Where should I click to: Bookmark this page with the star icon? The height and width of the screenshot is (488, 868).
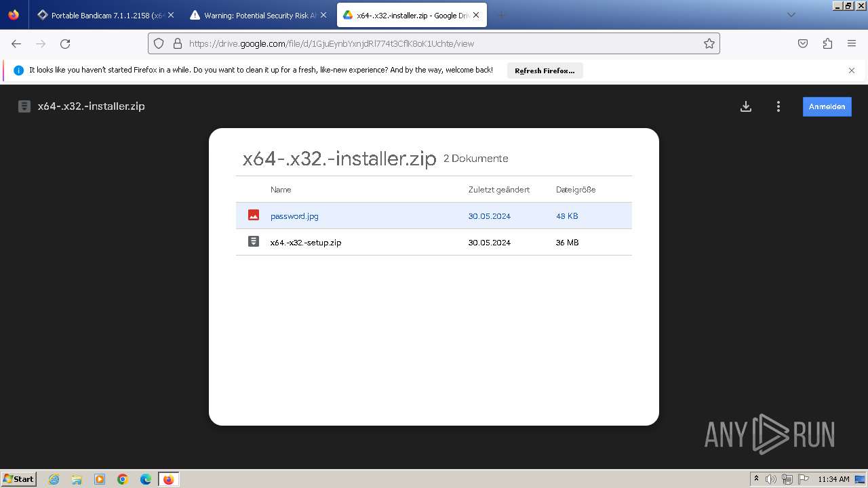click(x=709, y=43)
